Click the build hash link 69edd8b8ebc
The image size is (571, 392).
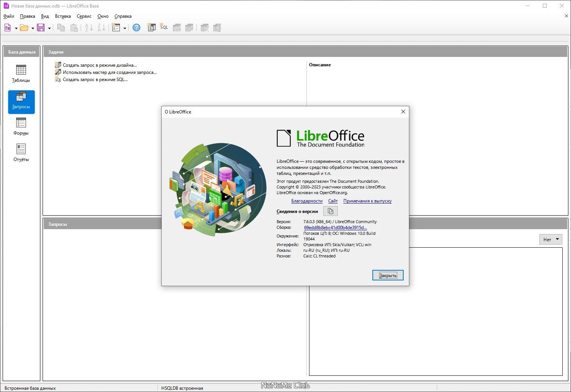(x=335, y=227)
